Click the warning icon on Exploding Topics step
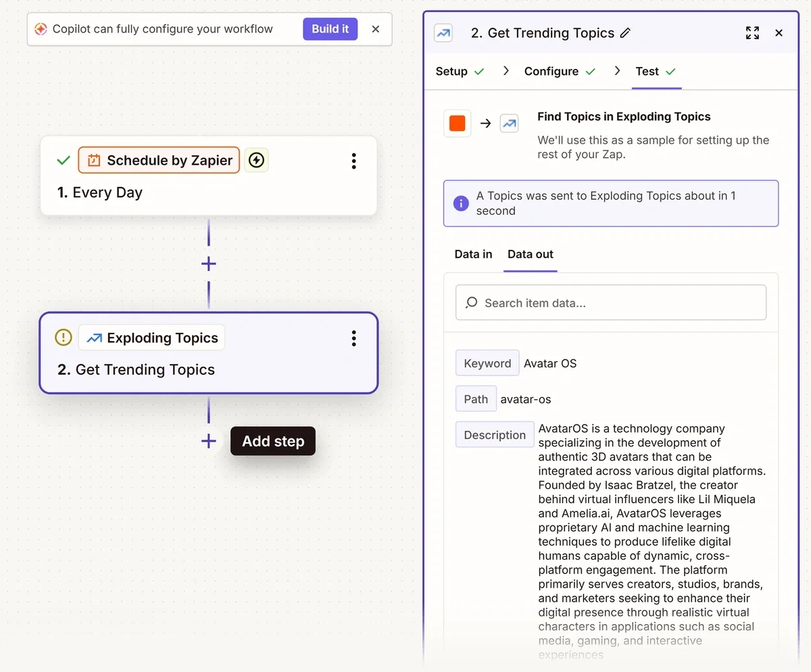Image resolution: width=811 pixels, height=672 pixels. coord(63,338)
